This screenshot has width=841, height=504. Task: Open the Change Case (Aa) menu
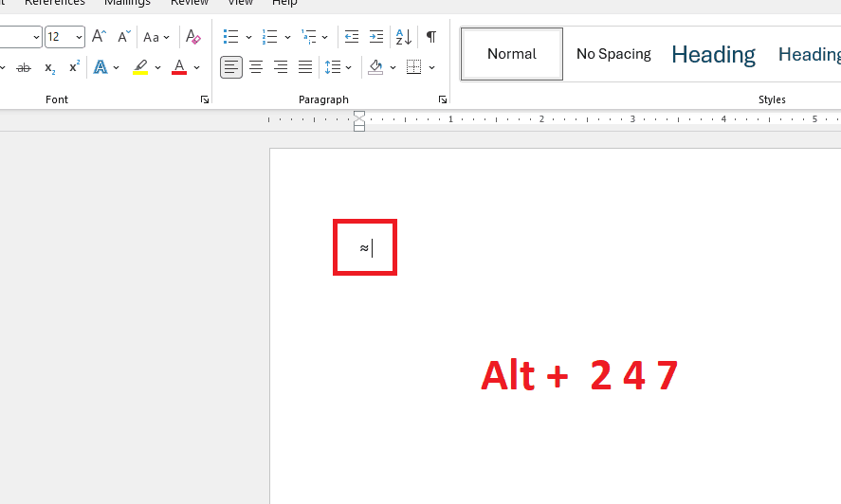point(156,37)
